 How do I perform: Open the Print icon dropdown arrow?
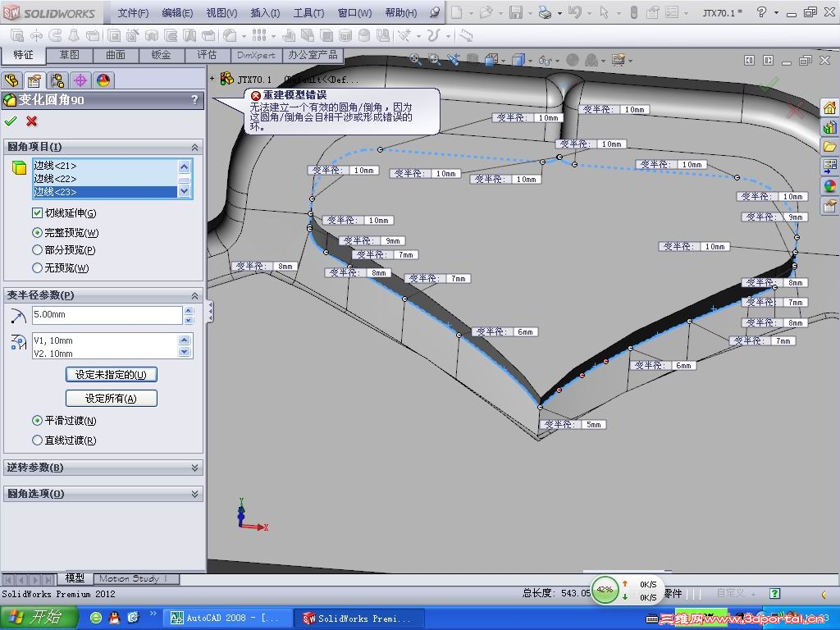(559, 13)
